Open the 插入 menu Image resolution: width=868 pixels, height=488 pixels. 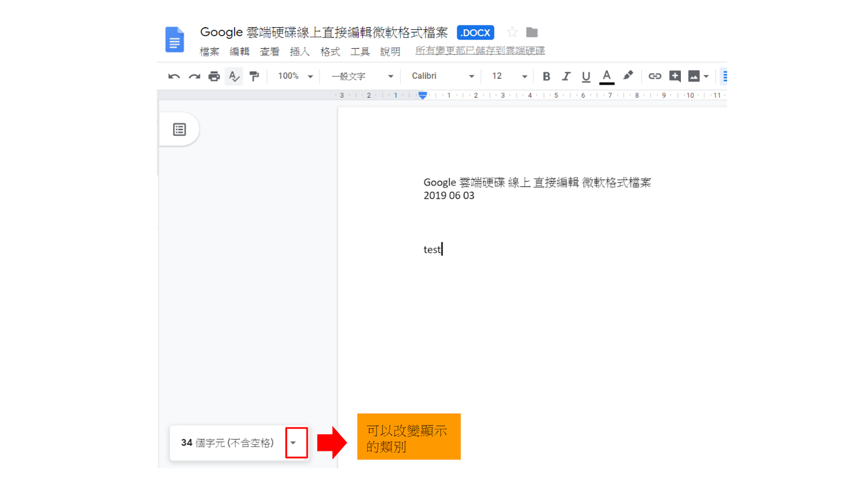click(x=299, y=52)
